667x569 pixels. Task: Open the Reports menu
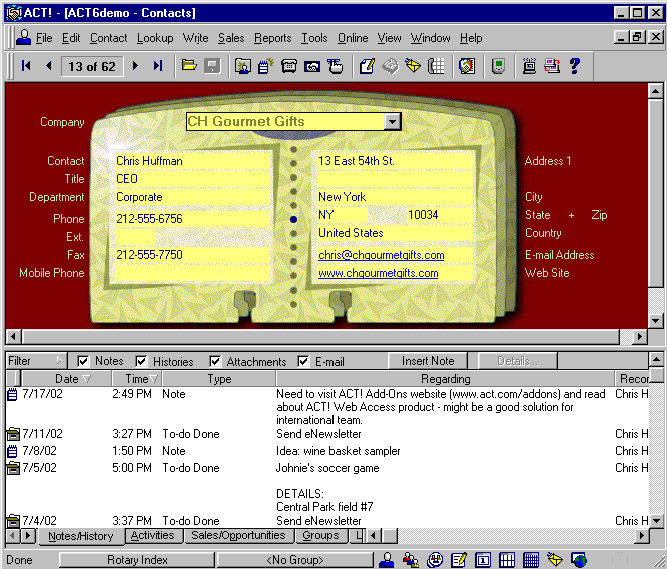(x=273, y=38)
